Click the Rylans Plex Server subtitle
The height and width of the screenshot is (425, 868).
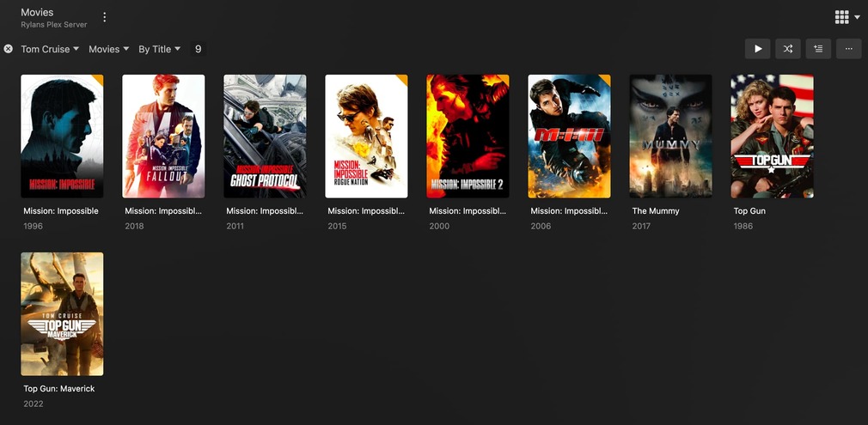point(53,25)
